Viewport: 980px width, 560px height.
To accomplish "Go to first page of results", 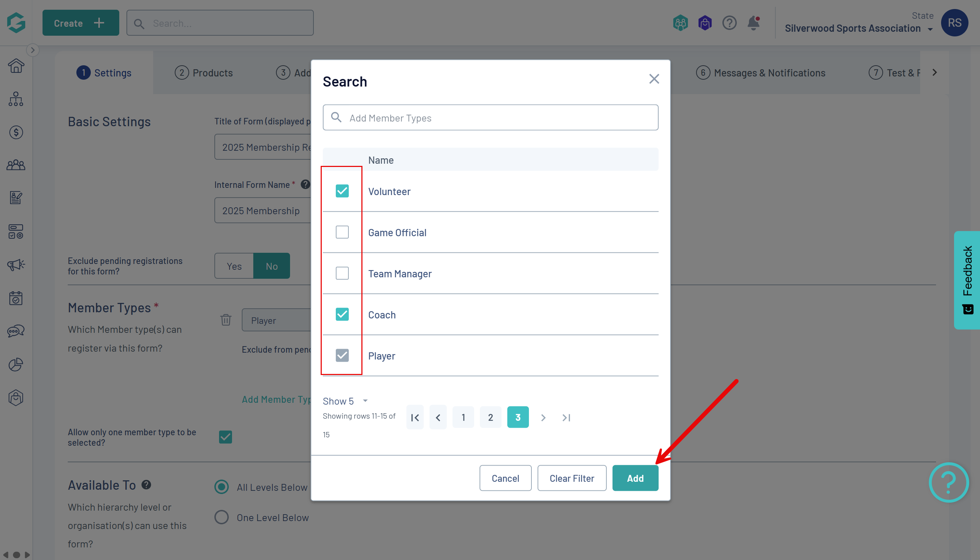I will click(415, 417).
